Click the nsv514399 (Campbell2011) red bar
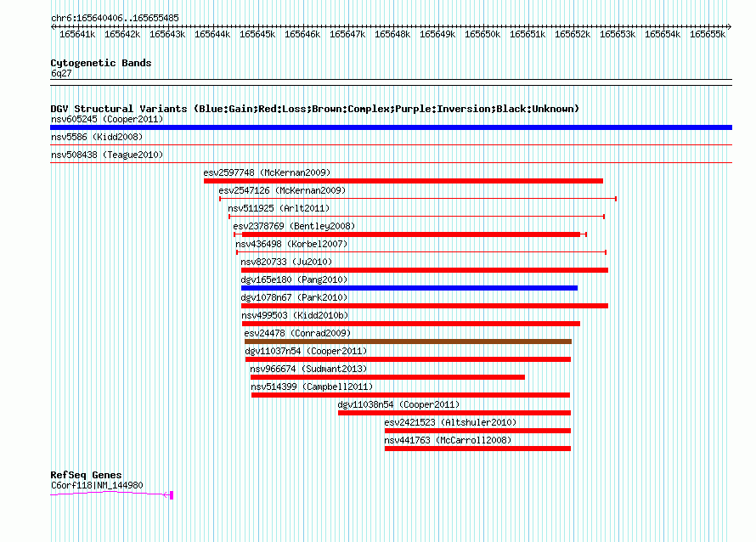Screen dimensions: 756x542 click(x=410, y=395)
